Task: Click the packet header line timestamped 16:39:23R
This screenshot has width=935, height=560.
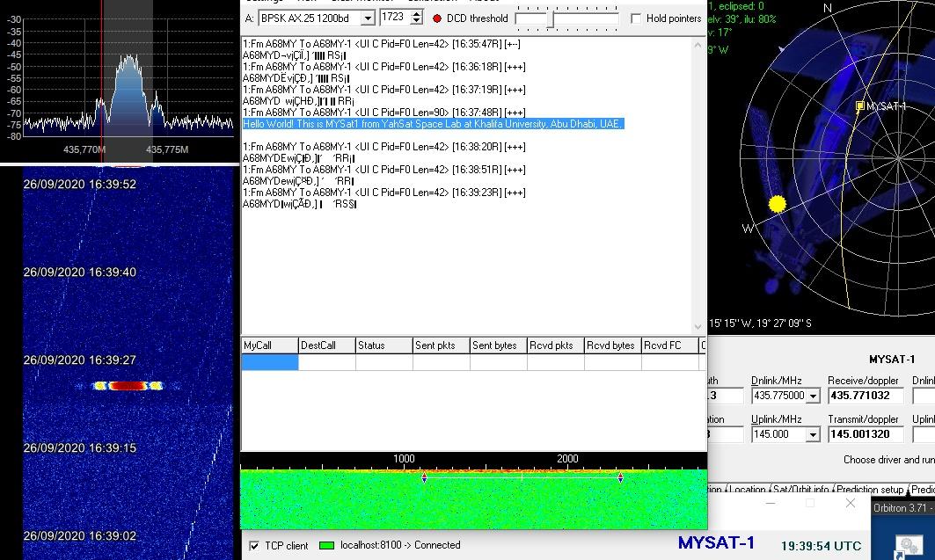Action: pos(384,193)
